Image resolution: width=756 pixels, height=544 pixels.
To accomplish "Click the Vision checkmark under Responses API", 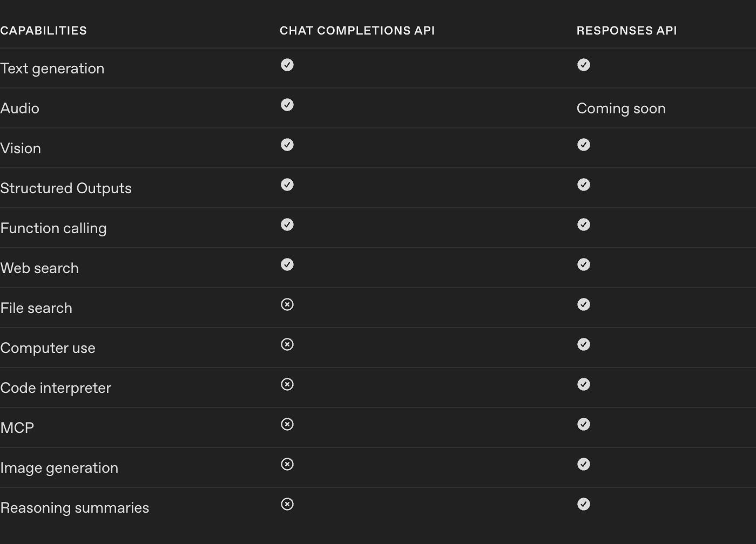I will (x=584, y=145).
